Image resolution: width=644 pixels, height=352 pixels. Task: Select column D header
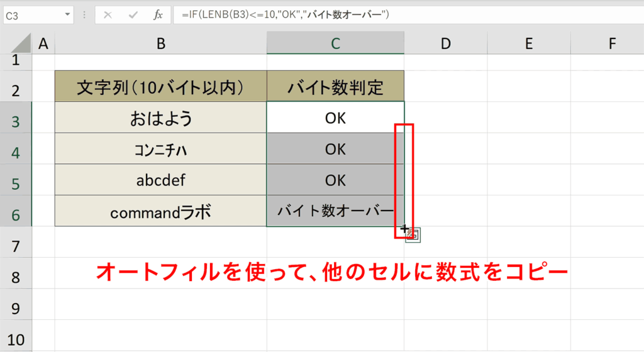pos(446,43)
